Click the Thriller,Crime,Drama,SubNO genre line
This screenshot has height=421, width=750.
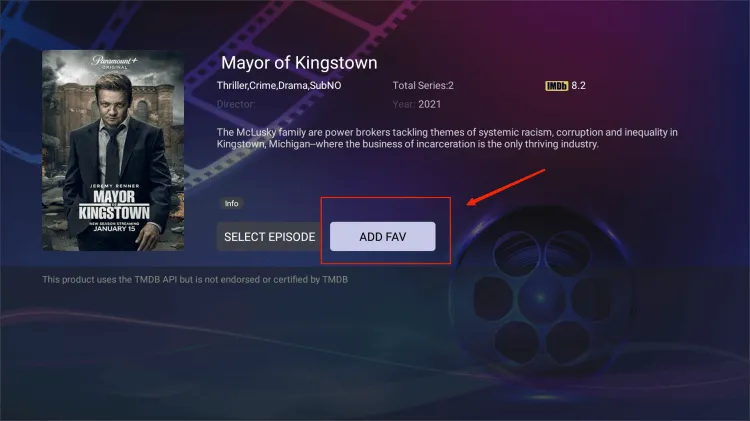click(x=279, y=86)
